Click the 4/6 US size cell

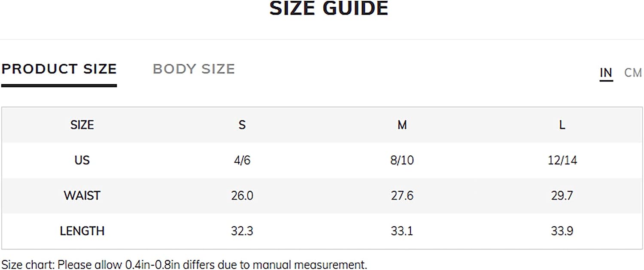point(242,160)
